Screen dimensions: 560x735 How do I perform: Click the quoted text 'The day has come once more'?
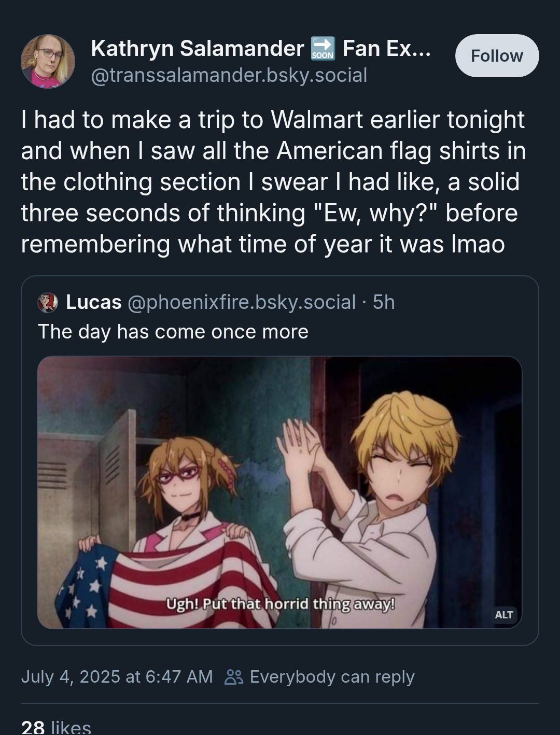[x=173, y=332]
